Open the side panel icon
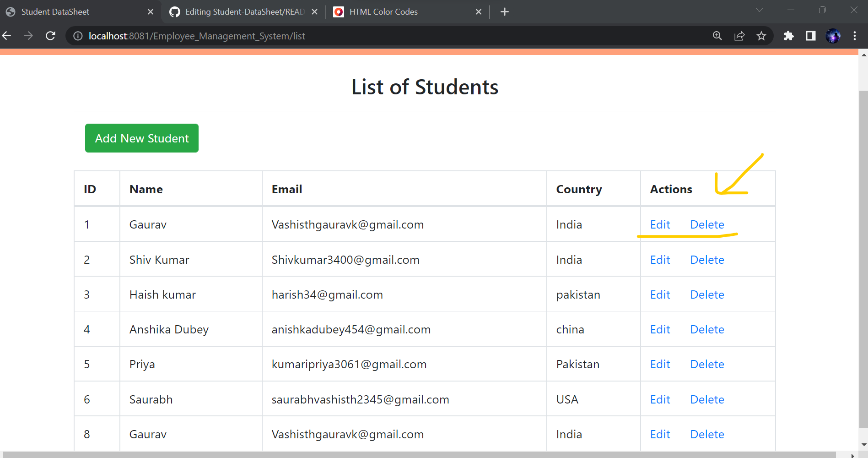Image resolution: width=868 pixels, height=458 pixels. click(x=810, y=36)
